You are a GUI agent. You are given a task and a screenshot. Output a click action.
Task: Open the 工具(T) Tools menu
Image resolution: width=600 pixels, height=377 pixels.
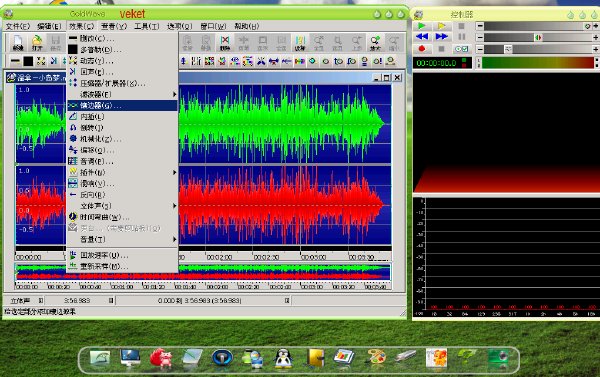[147, 26]
